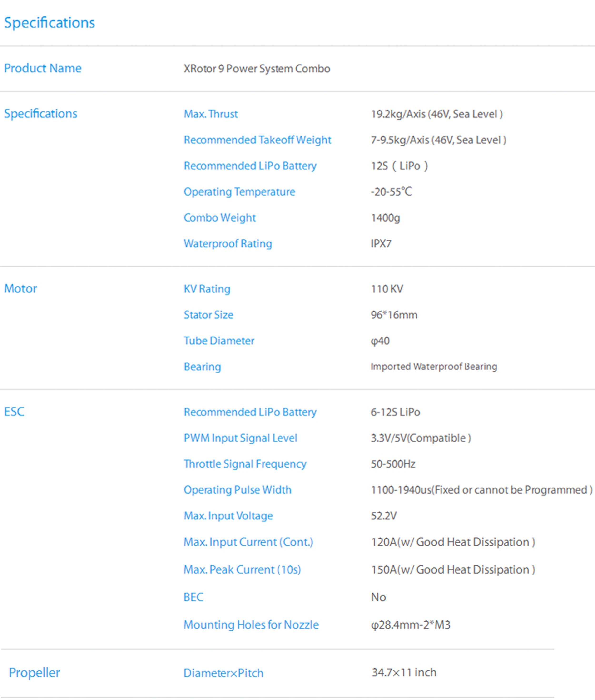Screen dimensions: 595x700
Task: Click PWM Input Signal Level label
Action: 240,438
